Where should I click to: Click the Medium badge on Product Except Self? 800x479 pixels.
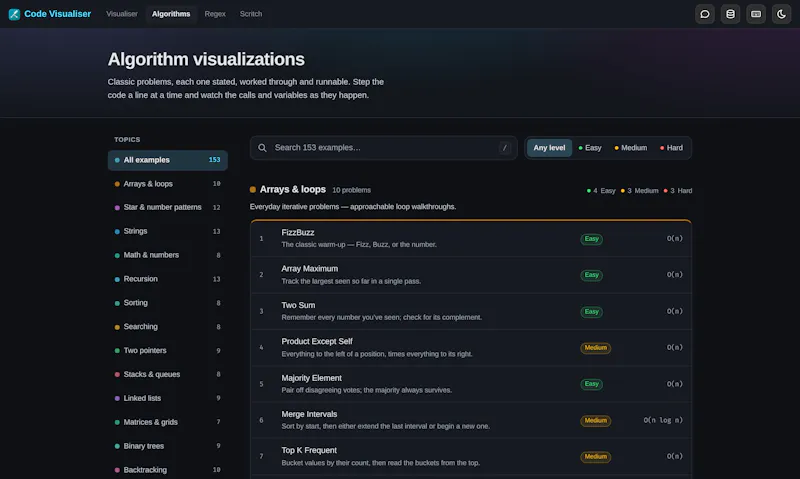pyautogui.click(x=595, y=348)
